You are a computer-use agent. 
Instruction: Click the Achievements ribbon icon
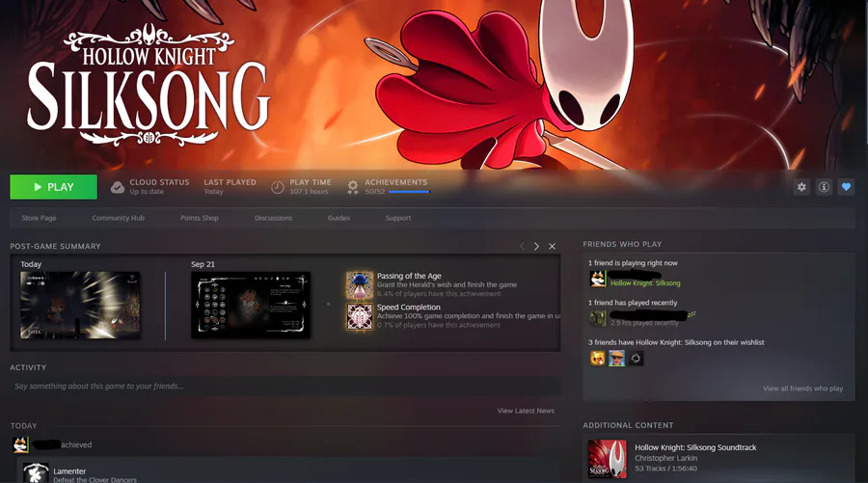353,188
